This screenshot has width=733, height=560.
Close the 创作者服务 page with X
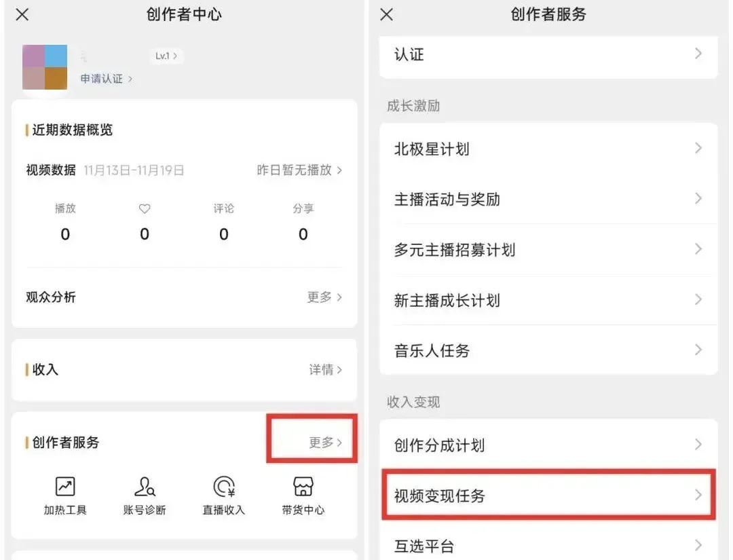[387, 14]
